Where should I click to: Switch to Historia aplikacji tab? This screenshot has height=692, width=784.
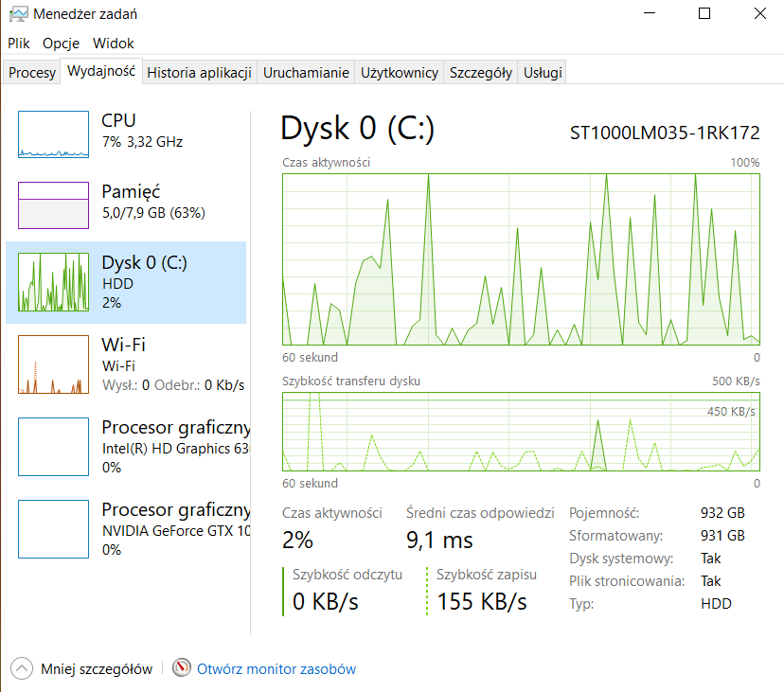pos(199,73)
